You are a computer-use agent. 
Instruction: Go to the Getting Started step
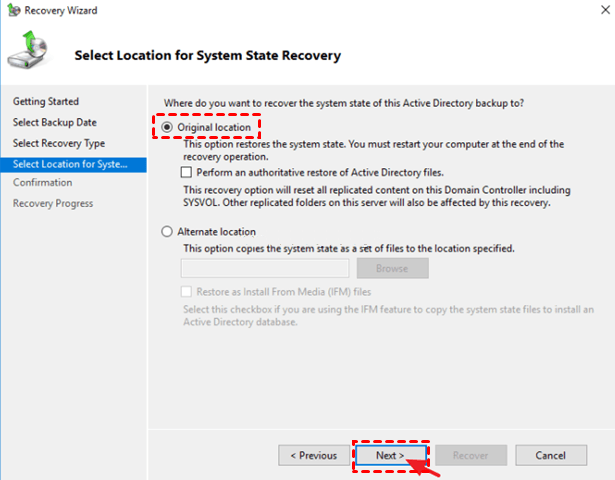46,102
